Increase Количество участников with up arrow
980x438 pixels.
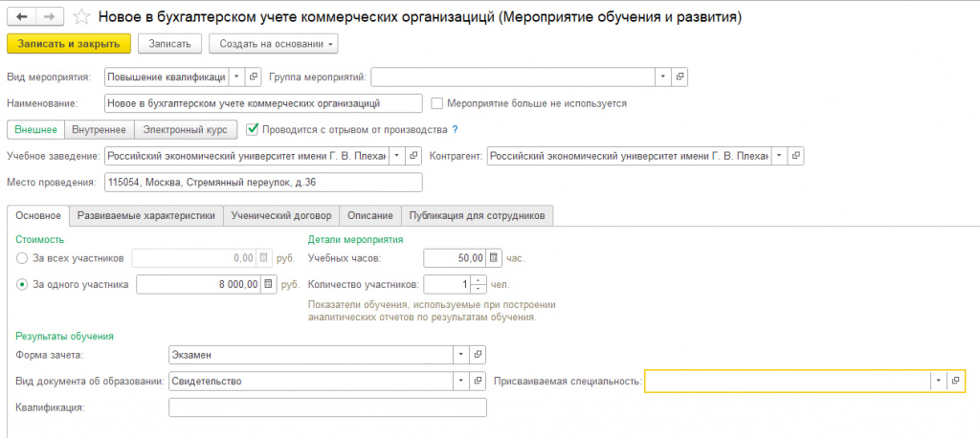[x=479, y=280]
